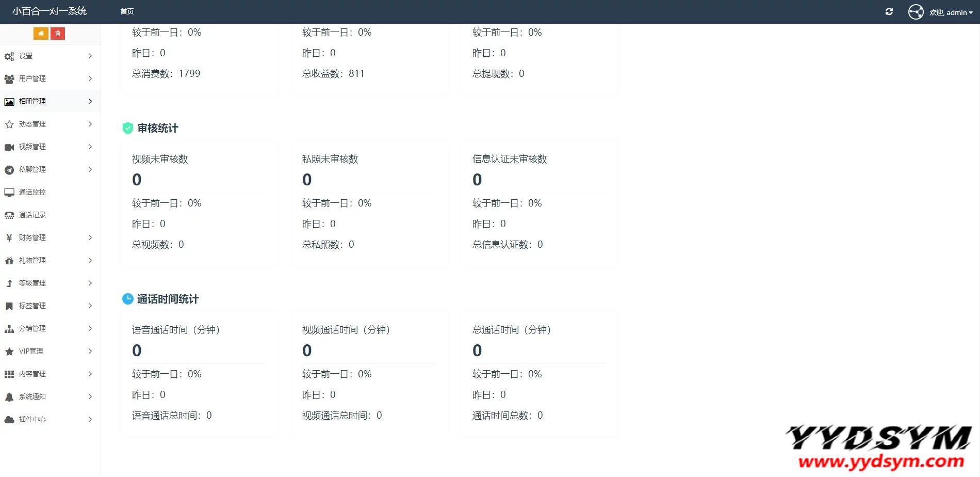Click the admin avatar icon
This screenshot has height=477, width=980.
[x=916, y=12]
